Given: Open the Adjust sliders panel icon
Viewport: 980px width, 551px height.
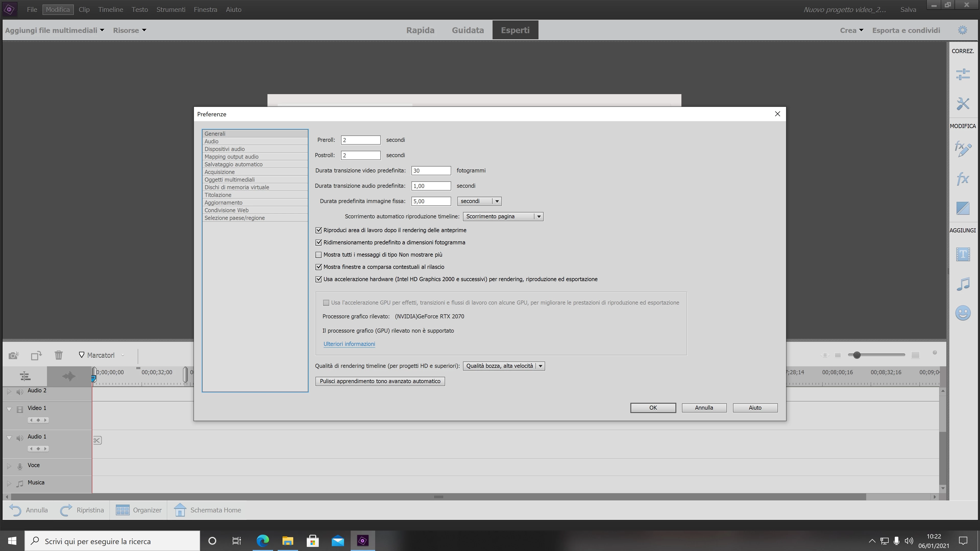Looking at the screenshot, I should coord(962,74).
